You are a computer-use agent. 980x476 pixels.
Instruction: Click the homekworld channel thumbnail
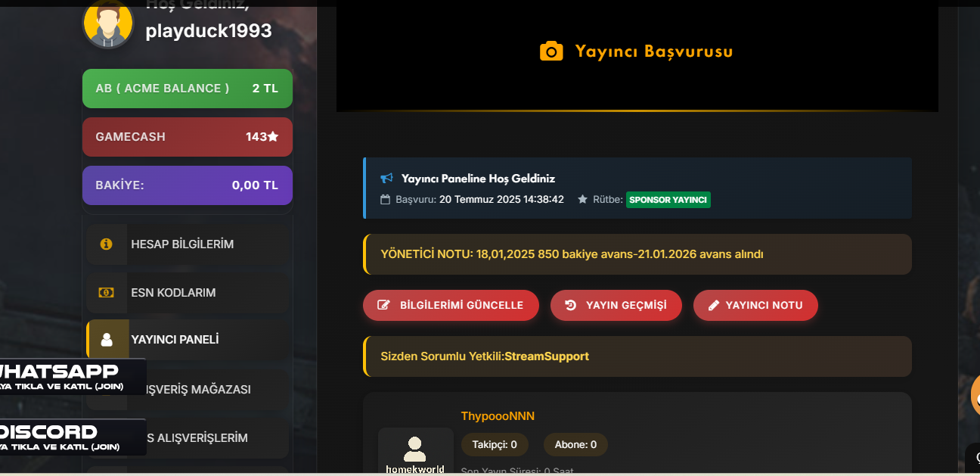pos(415,452)
